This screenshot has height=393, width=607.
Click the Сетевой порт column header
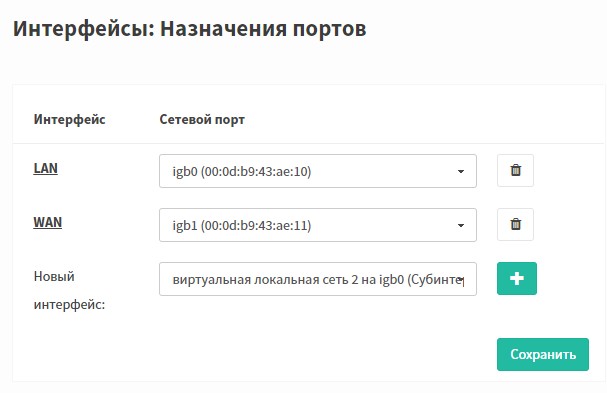click(202, 120)
